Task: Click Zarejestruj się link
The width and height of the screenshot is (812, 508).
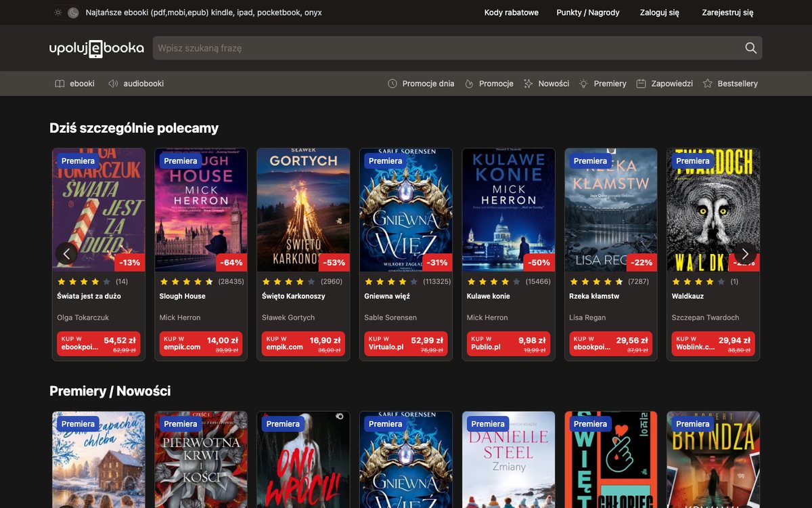Action: [x=727, y=13]
